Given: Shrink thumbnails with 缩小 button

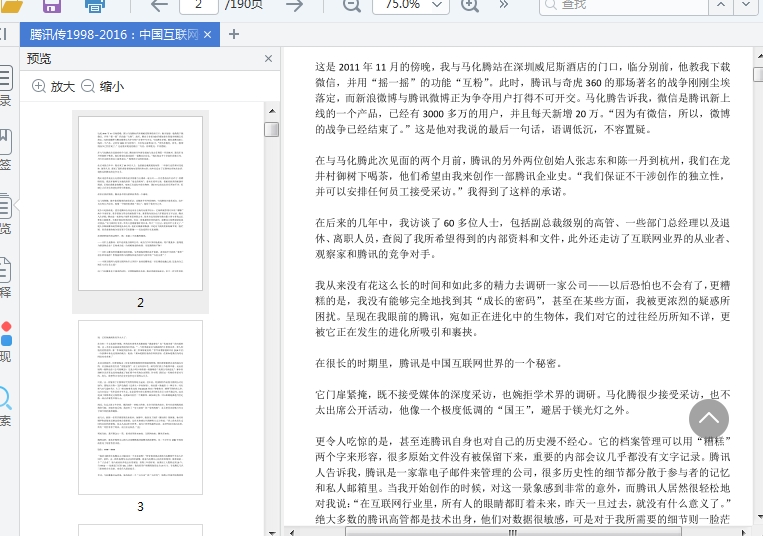Looking at the screenshot, I should [102, 87].
